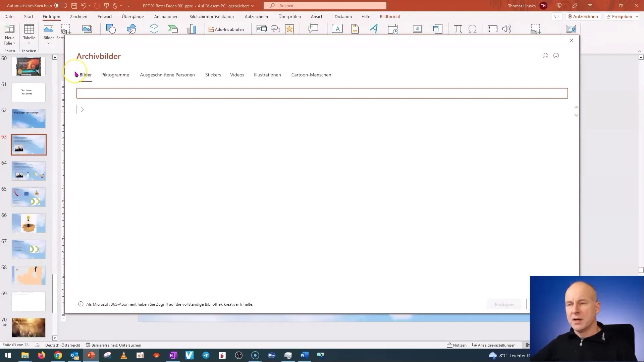Viewport: 644px width, 362px height.
Task: Select the Stickers tab
Action: pyautogui.click(x=213, y=75)
